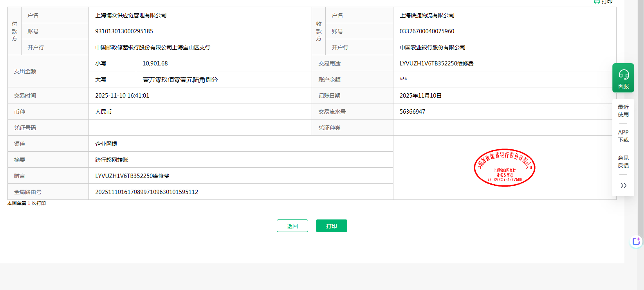Click payee account number 03326700040075960
644x290 pixels.
coord(427,31)
